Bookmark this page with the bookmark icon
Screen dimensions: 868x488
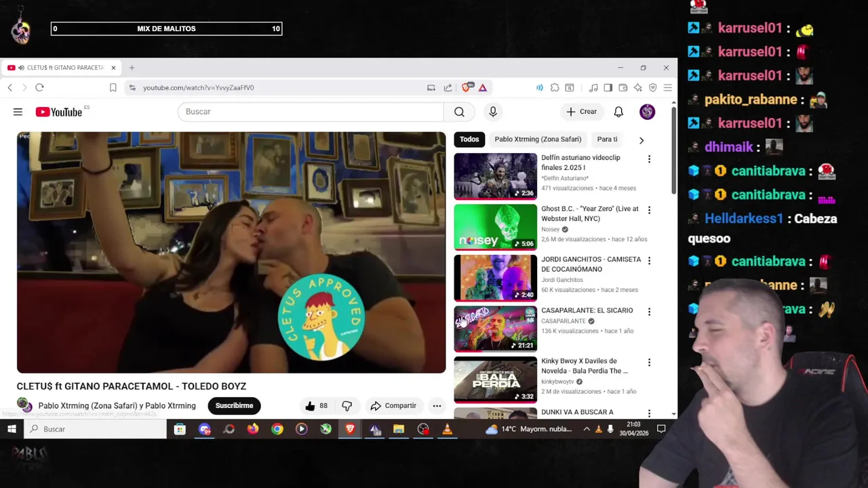coord(113,87)
